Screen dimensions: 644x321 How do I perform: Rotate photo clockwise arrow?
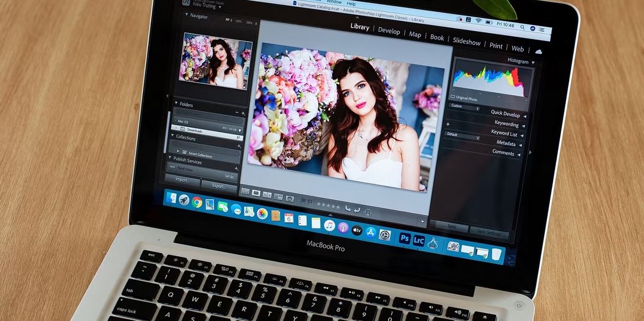tap(357, 210)
